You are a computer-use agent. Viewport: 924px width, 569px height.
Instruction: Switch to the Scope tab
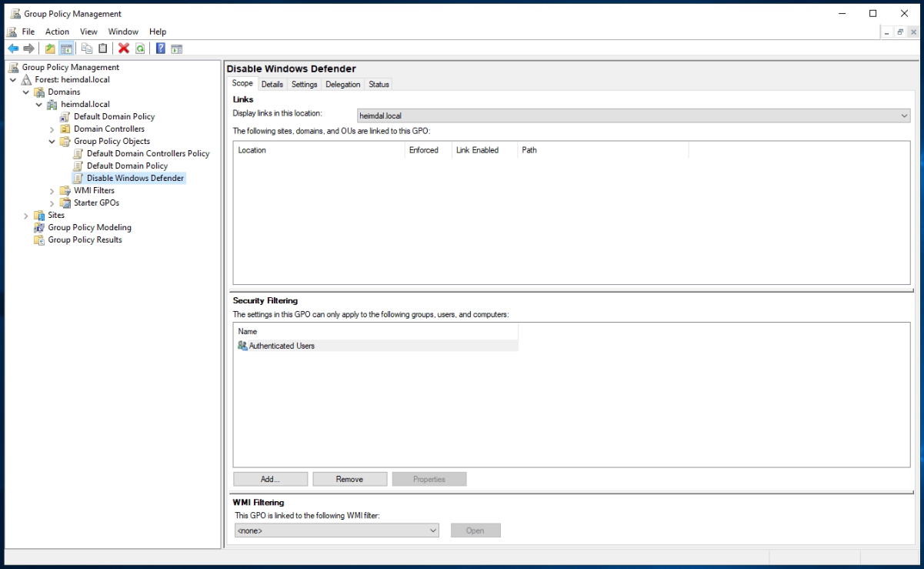click(x=242, y=83)
